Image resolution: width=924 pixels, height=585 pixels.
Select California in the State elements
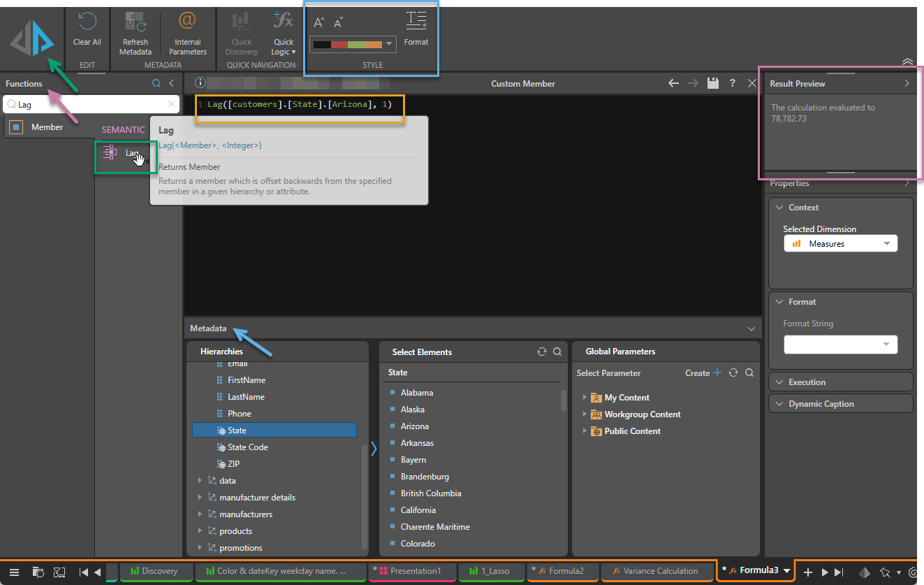point(418,510)
